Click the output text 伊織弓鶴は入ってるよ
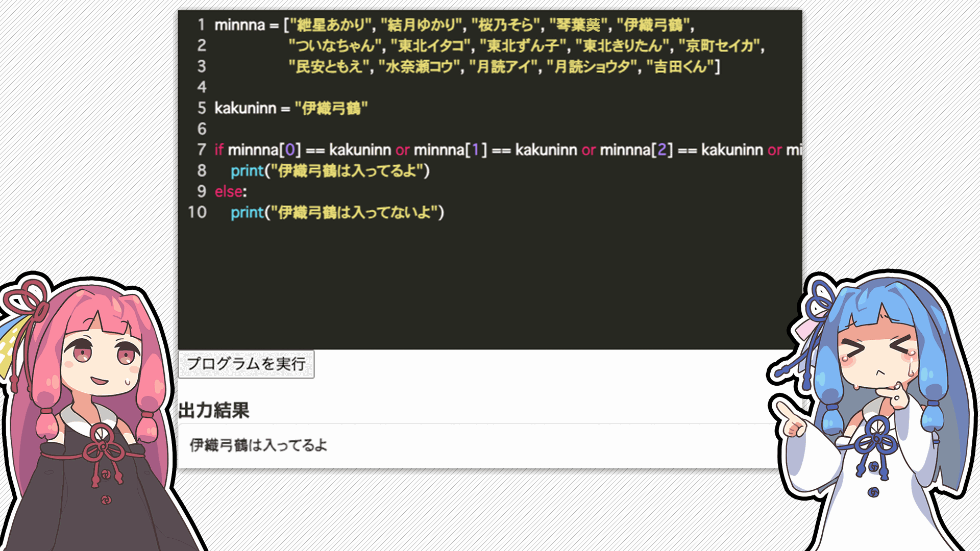The width and height of the screenshot is (980, 551). click(258, 445)
